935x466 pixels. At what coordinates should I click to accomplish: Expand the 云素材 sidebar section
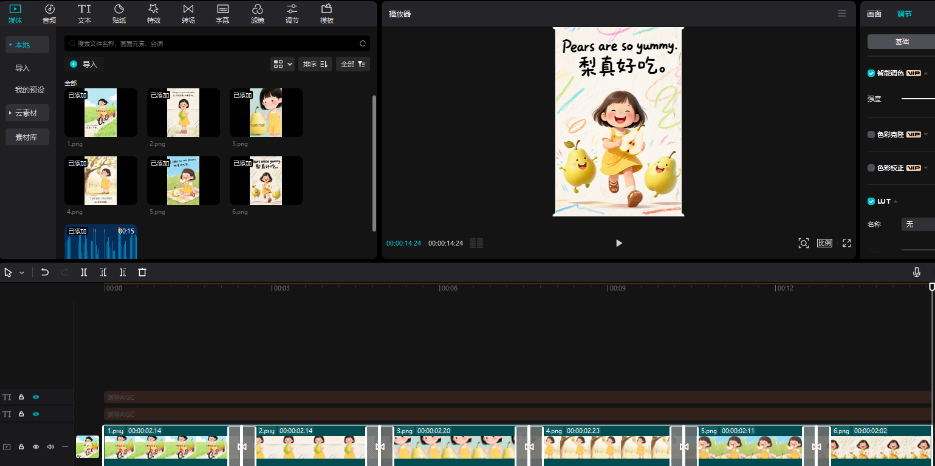27,113
